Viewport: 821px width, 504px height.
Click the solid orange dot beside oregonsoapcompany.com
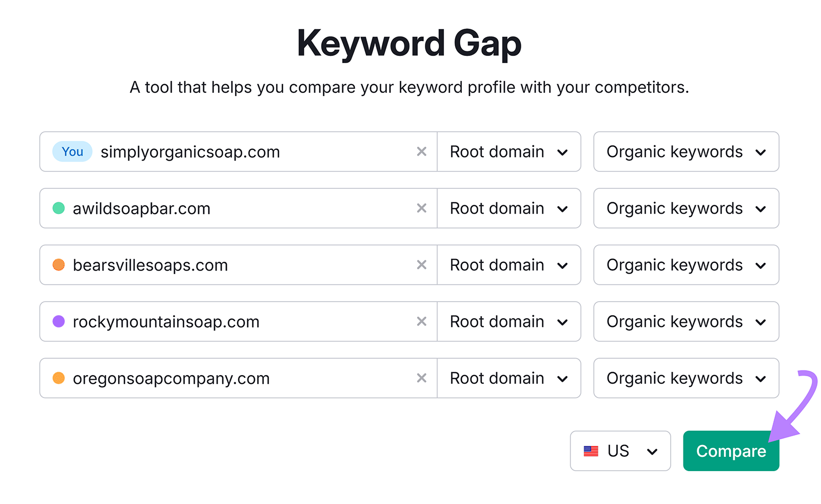[58, 378]
